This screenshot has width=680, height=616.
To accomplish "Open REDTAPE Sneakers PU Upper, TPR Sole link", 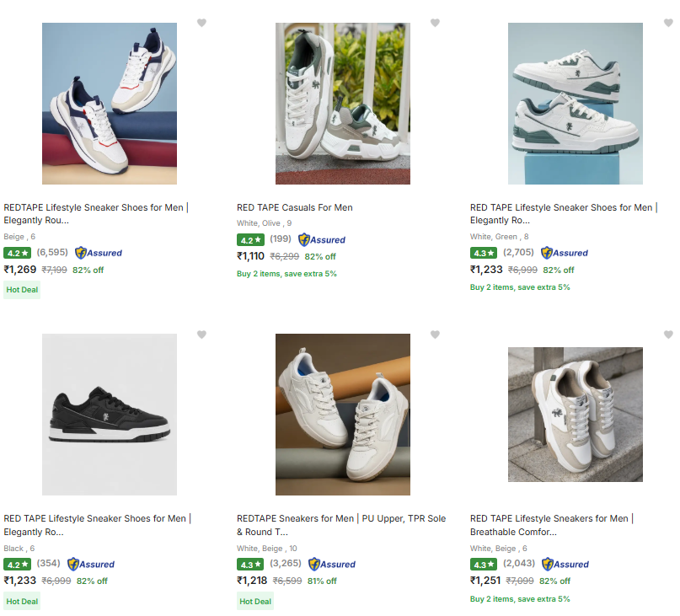I will (341, 525).
